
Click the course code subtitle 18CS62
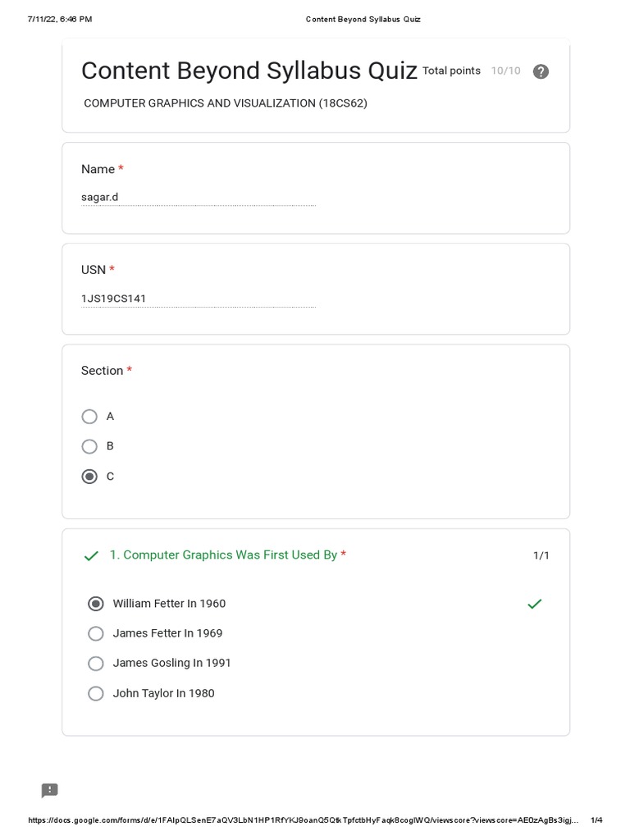pyautogui.click(x=226, y=103)
